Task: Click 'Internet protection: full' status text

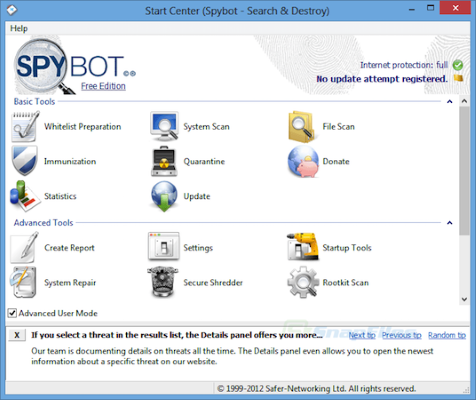Action: pos(404,65)
